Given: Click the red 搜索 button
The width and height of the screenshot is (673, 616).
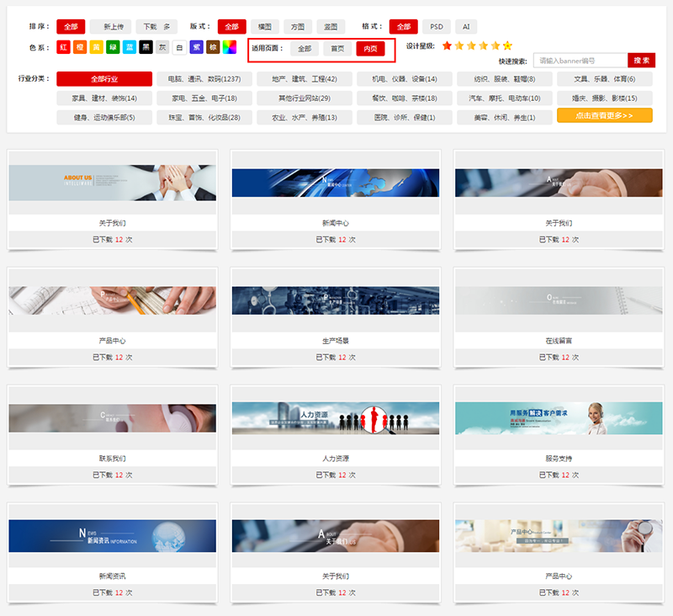Looking at the screenshot, I should [x=641, y=61].
